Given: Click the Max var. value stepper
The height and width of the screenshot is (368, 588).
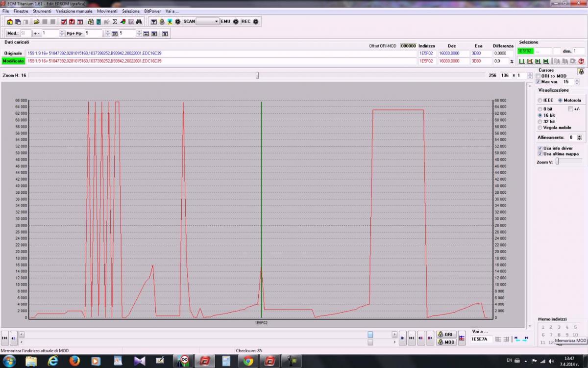Looking at the screenshot, I should [577, 82].
